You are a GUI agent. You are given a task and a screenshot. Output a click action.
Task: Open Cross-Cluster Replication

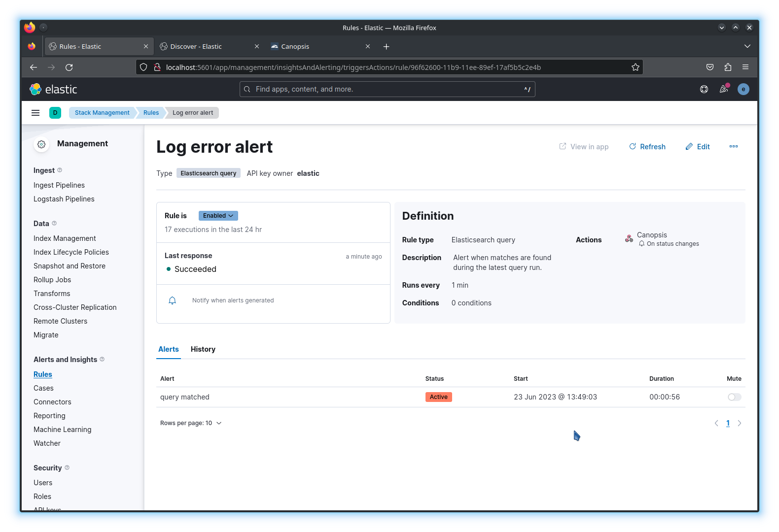click(x=75, y=307)
